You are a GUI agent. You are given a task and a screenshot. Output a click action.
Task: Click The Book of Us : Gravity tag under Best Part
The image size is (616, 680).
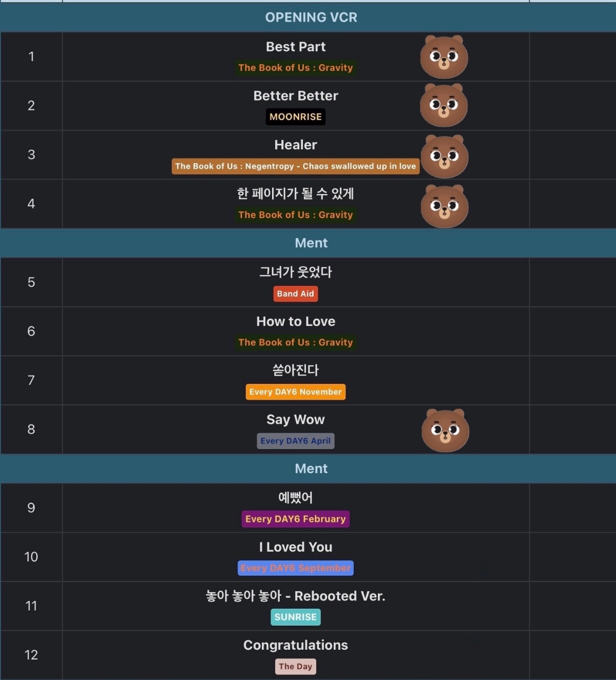[x=296, y=68]
